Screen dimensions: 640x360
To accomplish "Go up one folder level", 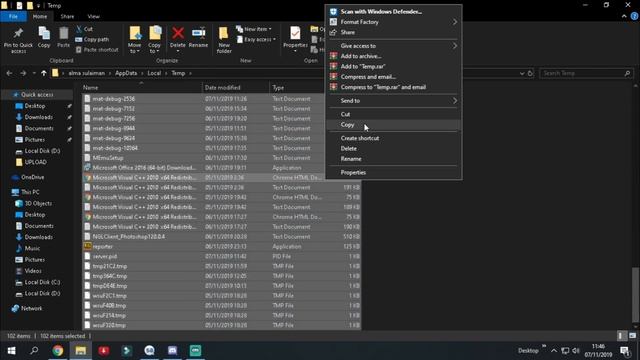I will (x=44, y=73).
